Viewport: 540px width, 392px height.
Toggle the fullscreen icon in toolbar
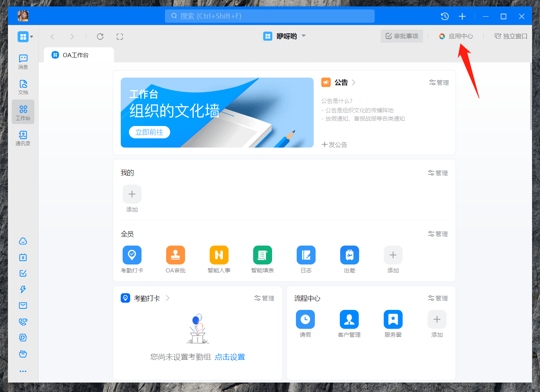[x=120, y=36]
